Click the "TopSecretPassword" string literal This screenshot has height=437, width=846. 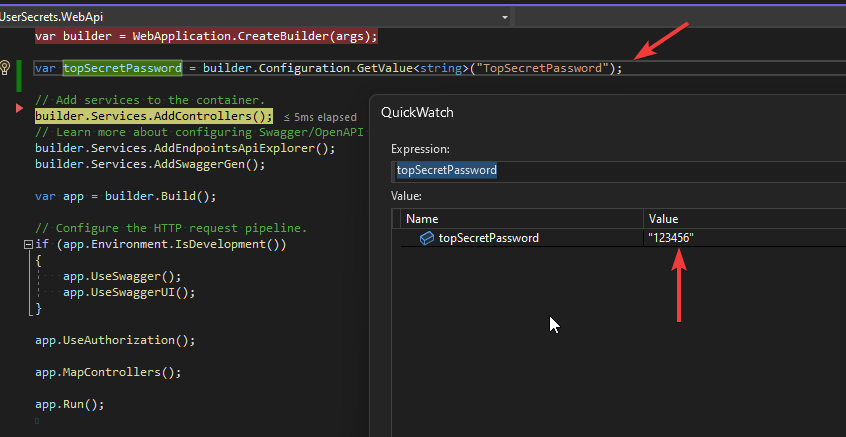[x=543, y=68]
